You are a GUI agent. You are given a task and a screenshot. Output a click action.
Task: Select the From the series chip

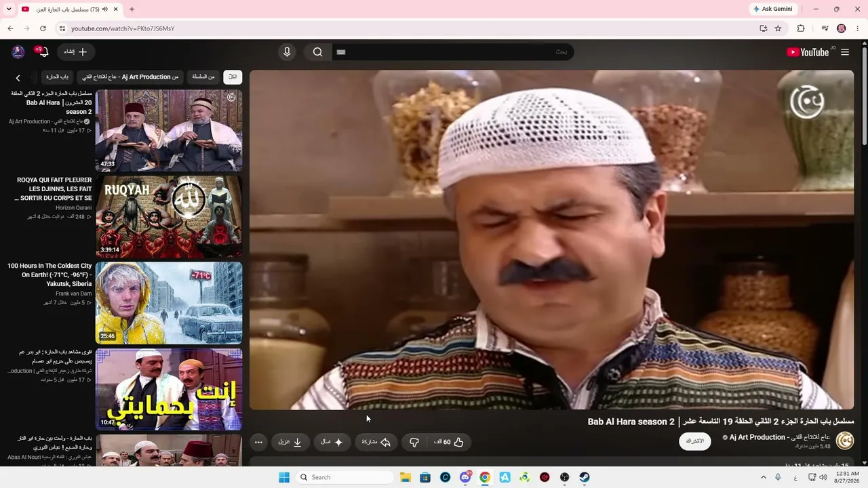(203, 77)
